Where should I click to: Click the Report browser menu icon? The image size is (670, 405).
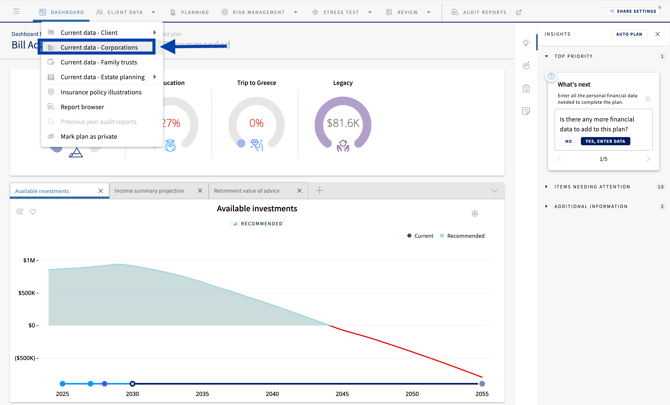point(51,107)
